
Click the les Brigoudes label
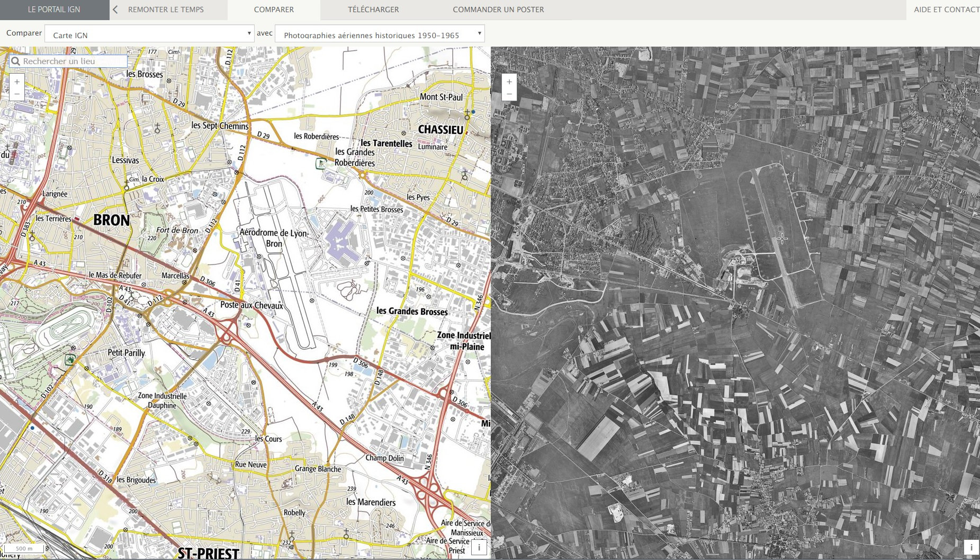click(x=136, y=480)
